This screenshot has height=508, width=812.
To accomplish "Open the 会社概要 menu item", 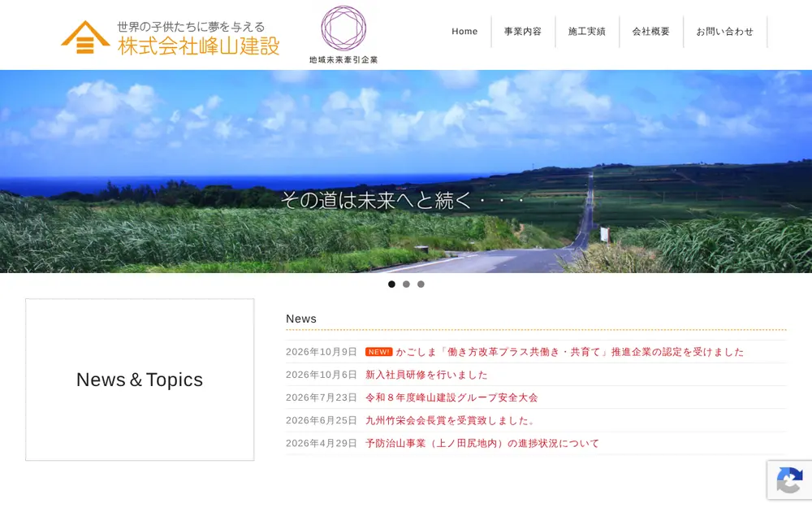I will click(x=651, y=32).
